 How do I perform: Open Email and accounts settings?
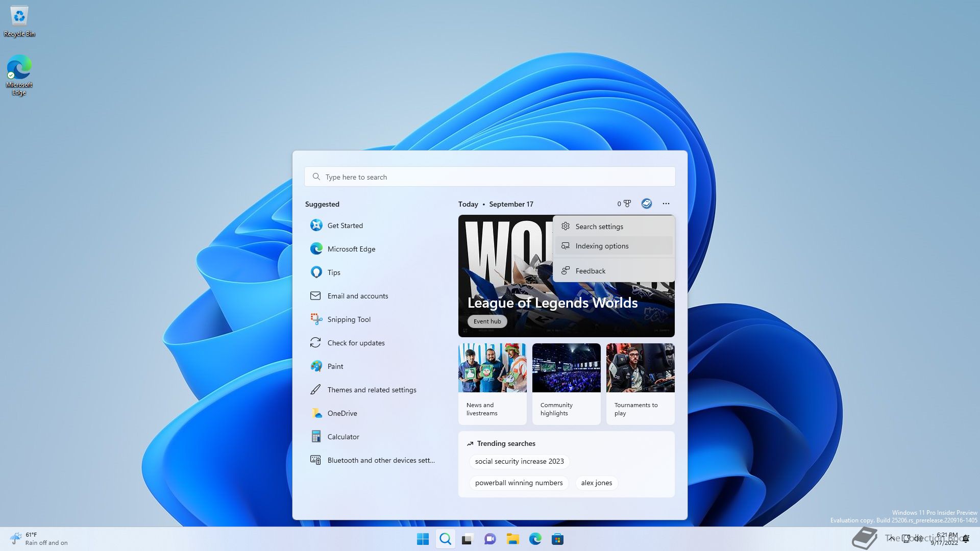tap(357, 295)
